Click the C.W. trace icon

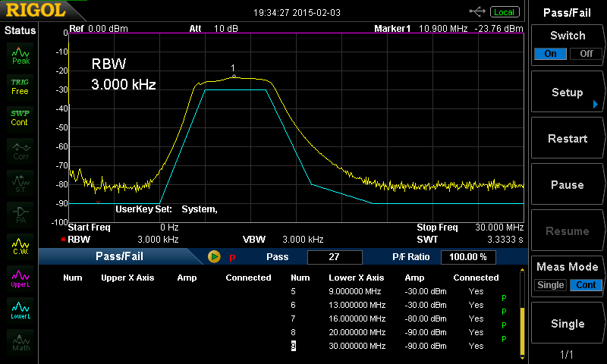coord(20,246)
